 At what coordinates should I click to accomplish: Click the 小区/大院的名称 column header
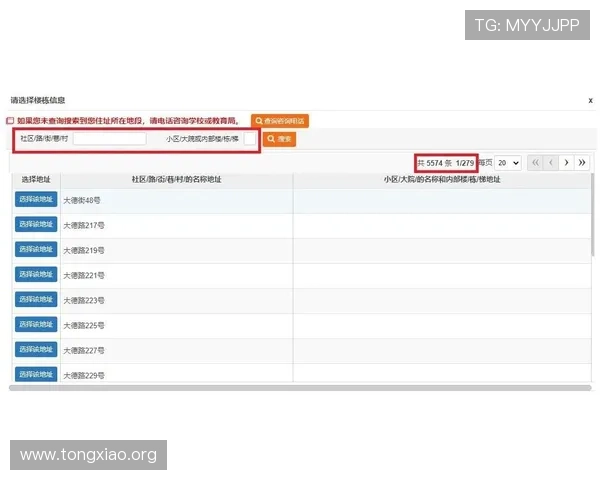pos(442,180)
